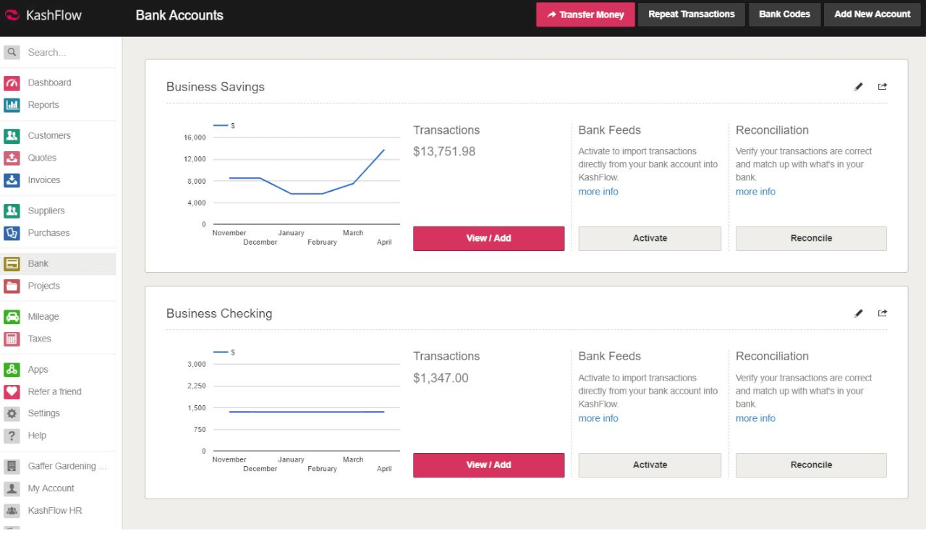Click the Apps icon in sidebar

click(12, 369)
